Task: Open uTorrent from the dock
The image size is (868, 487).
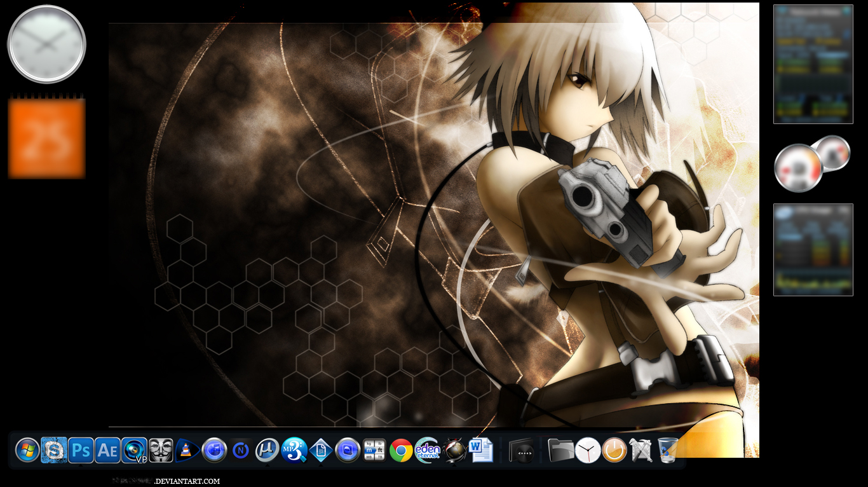Action: click(x=268, y=450)
